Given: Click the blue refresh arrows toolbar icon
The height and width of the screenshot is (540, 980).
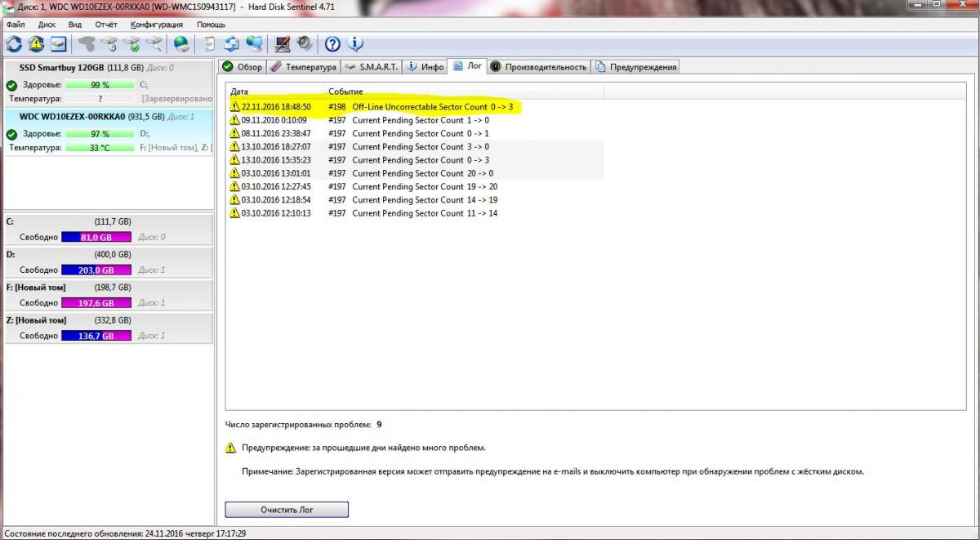Looking at the screenshot, I should click(14, 43).
